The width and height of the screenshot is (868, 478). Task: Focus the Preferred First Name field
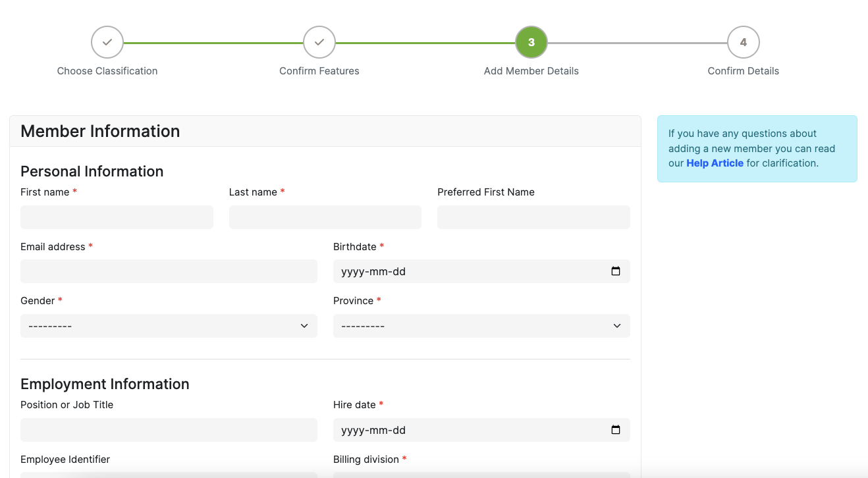pos(533,217)
